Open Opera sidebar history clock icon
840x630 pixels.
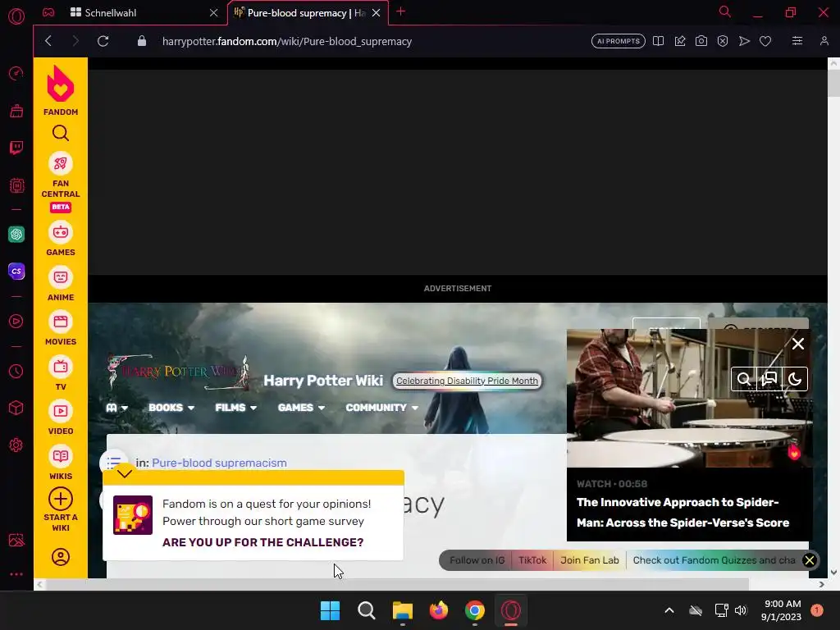[16, 372]
